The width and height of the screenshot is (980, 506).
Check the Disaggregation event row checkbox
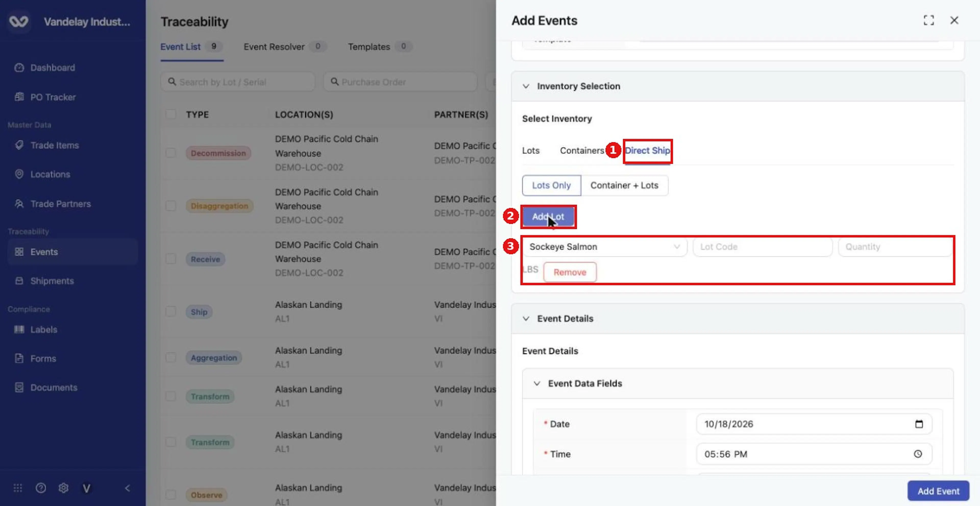pos(171,206)
